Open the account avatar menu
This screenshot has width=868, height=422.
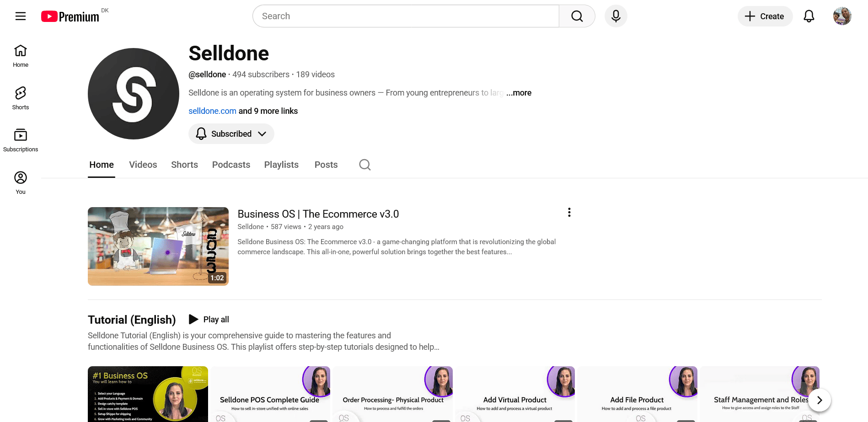(x=842, y=16)
